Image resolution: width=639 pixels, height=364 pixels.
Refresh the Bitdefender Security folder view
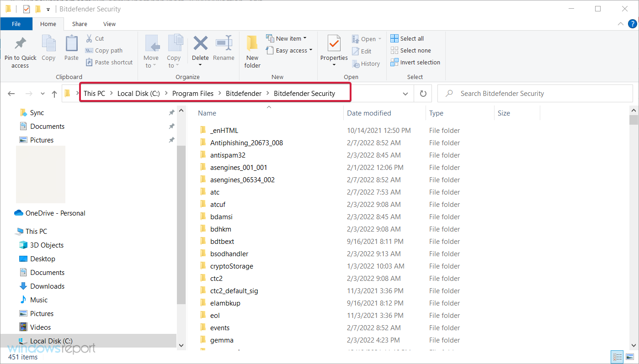pyautogui.click(x=423, y=94)
